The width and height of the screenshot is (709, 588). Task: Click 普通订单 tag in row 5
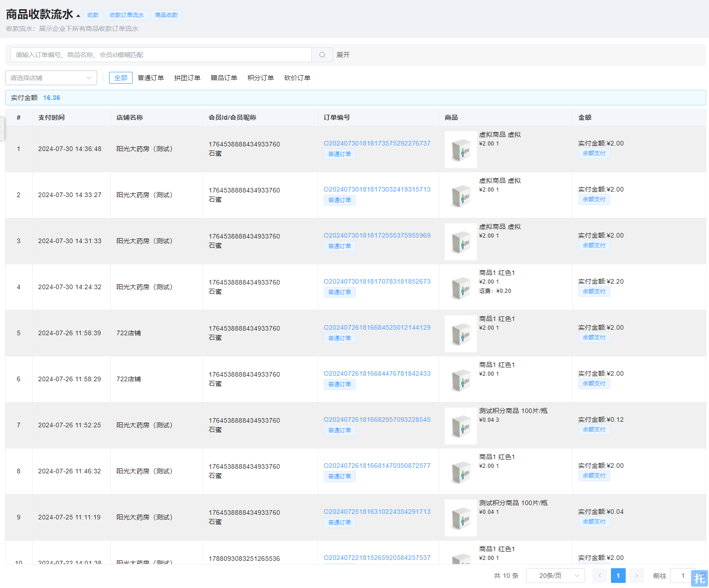340,338
